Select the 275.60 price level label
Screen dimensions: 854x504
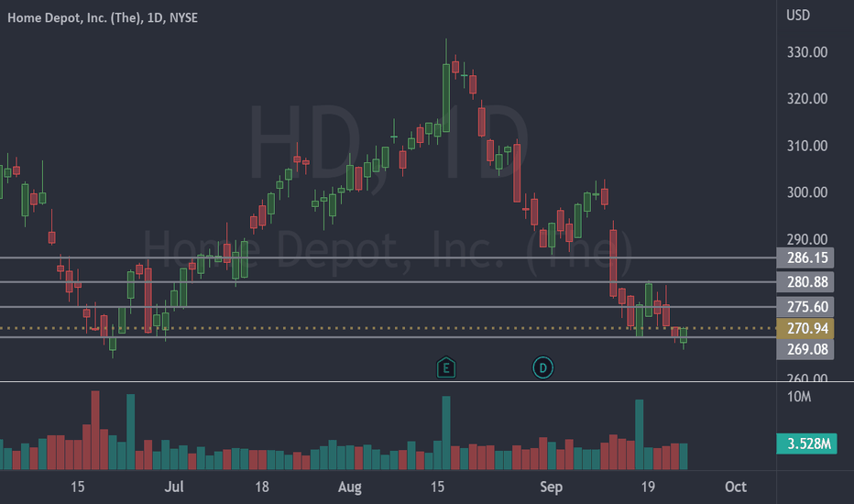tap(805, 307)
